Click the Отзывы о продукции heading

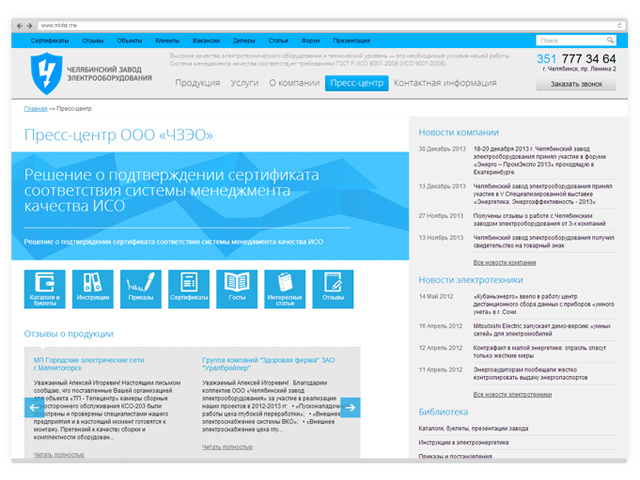pos(69,334)
